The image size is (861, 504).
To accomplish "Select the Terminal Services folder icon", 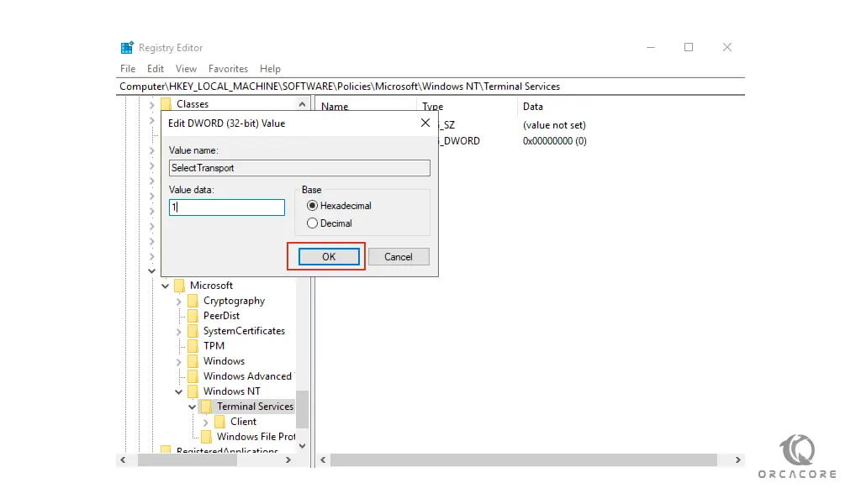I will point(206,407).
